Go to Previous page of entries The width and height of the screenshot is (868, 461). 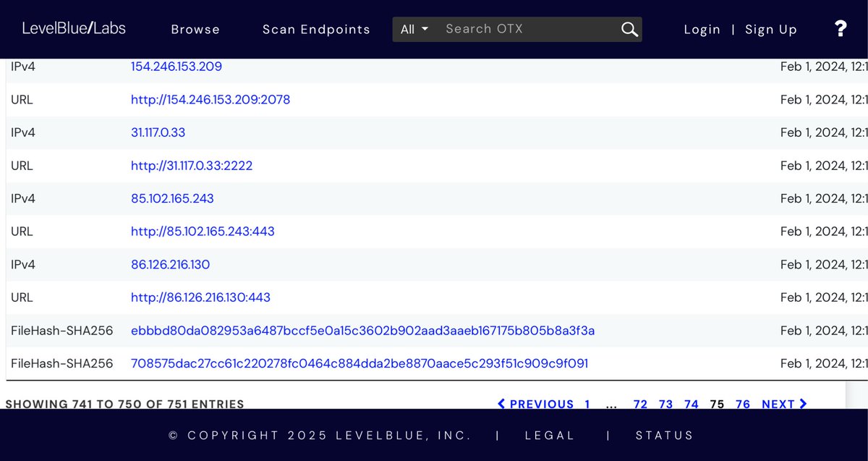click(536, 404)
